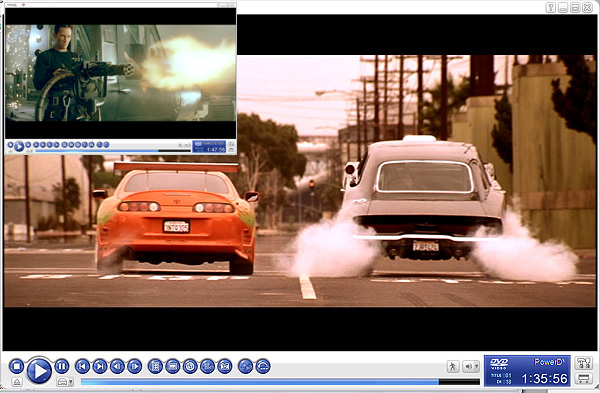Open the volume dropdown arrow
The image size is (600, 393).
click(476, 367)
